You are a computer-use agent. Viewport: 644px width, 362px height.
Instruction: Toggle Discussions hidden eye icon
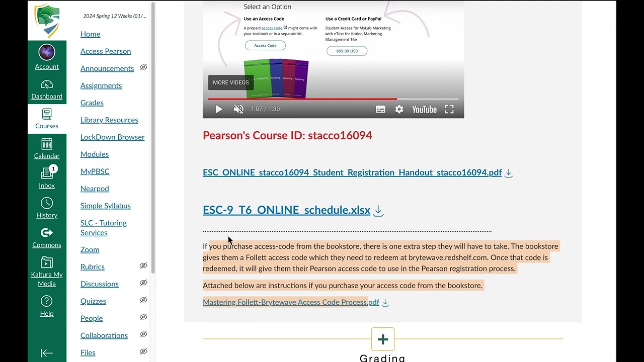(x=143, y=283)
